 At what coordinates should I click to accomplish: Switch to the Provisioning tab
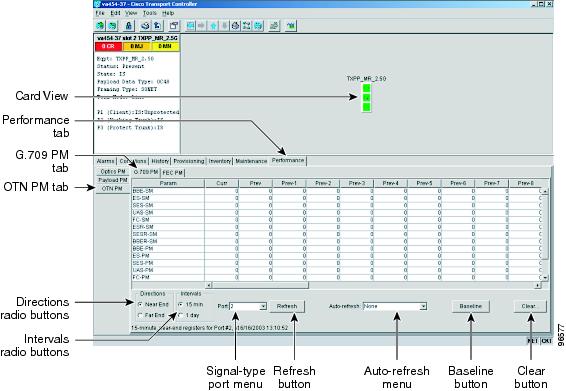[x=189, y=161]
